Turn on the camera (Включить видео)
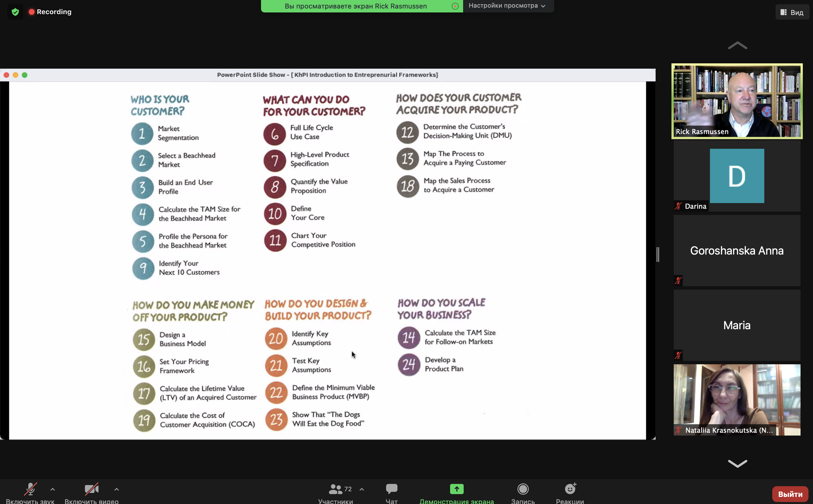 pos(91,489)
